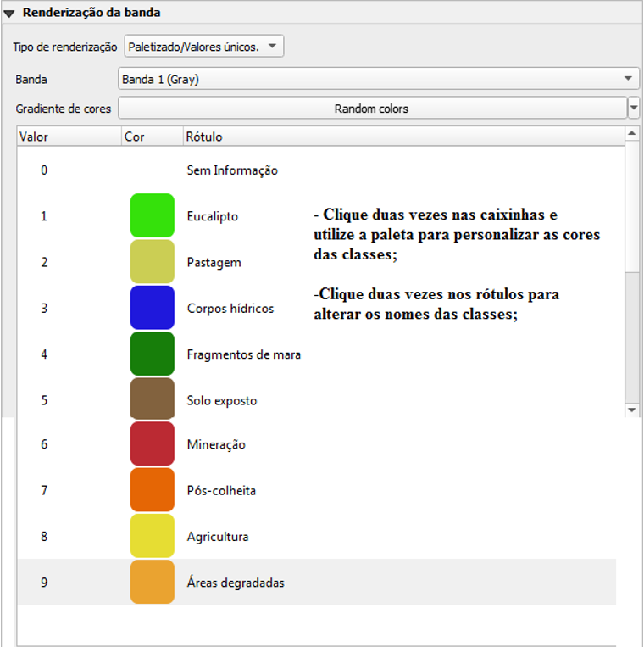Click the orange Pós-colheita color swatch
The width and height of the screenshot is (644, 647).
(153, 490)
